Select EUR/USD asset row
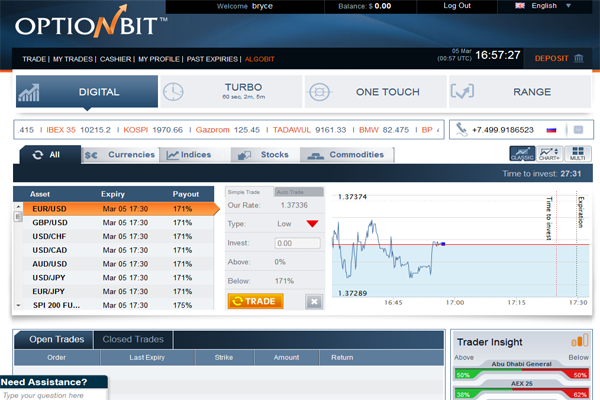The width and height of the screenshot is (600, 400). click(x=118, y=209)
